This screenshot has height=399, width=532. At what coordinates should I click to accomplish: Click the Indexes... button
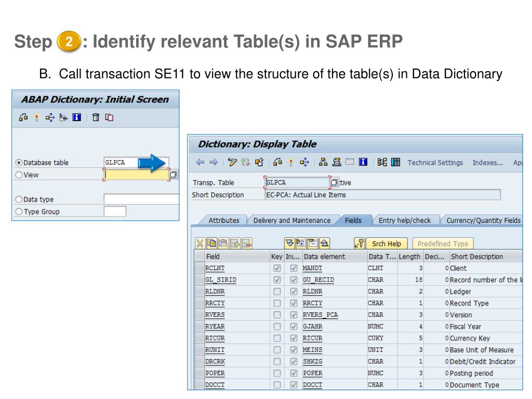[x=488, y=163]
